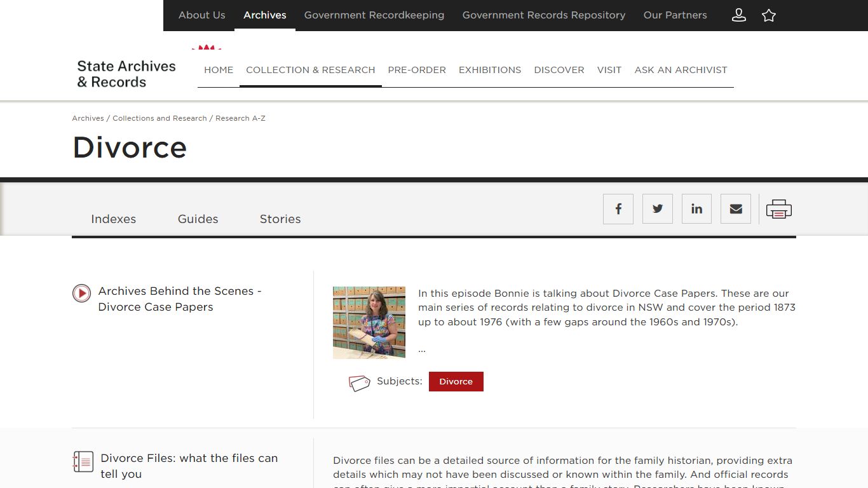Screen dimensions: 868x488
Task: Open user account profile icon
Action: pos(738,15)
